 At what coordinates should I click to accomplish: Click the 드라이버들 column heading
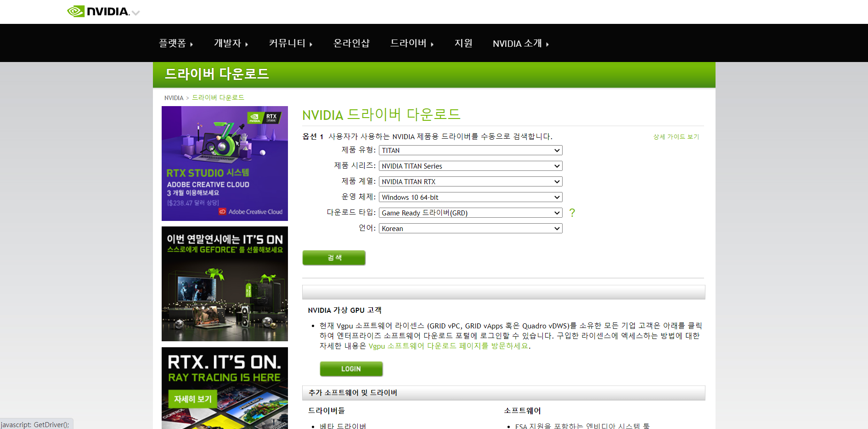point(326,411)
